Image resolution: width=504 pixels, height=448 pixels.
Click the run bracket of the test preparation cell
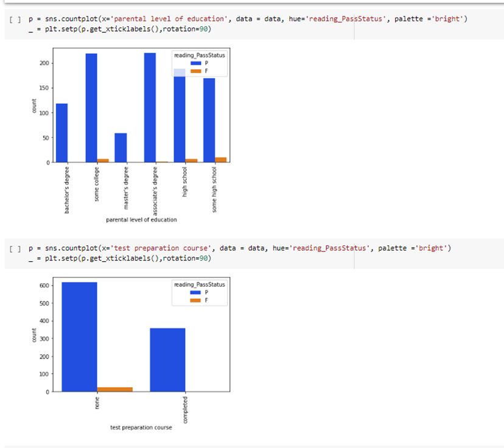[x=15, y=249]
